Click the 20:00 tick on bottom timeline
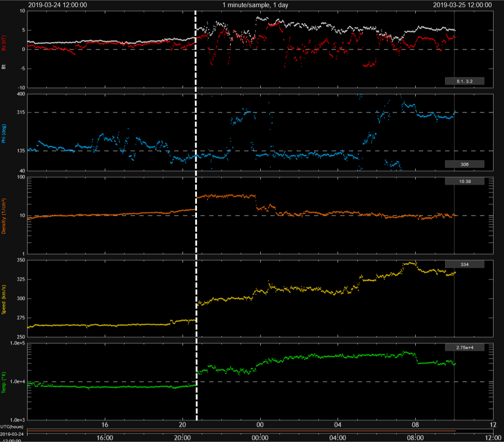The width and height of the screenshot is (504, 442). point(182,437)
